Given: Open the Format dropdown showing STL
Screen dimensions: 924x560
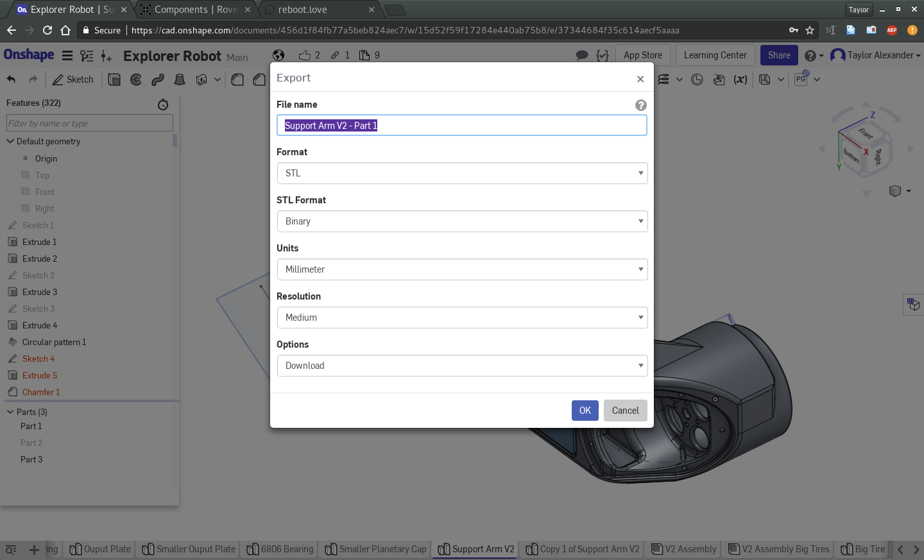Looking at the screenshot, I should coord(461,173).
